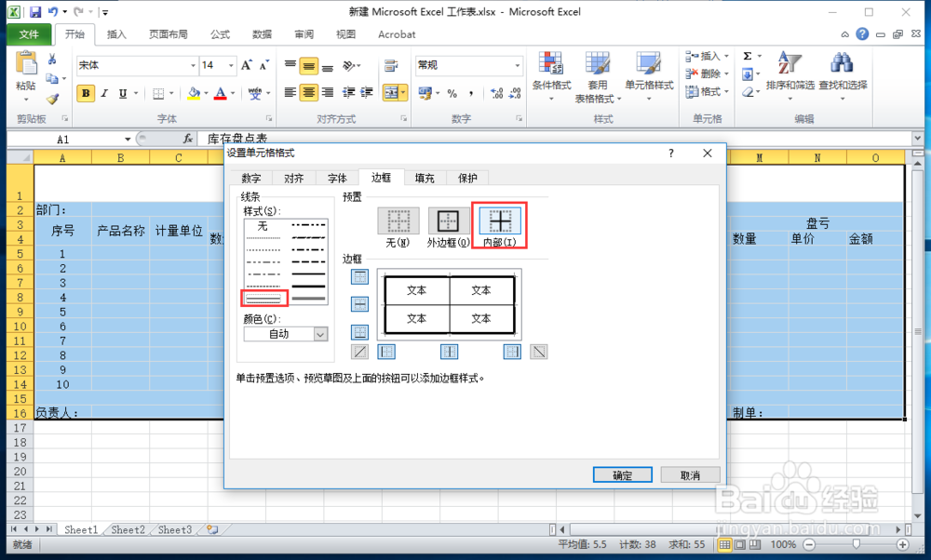Open Conditional Formatting menu

pos(551,76)
